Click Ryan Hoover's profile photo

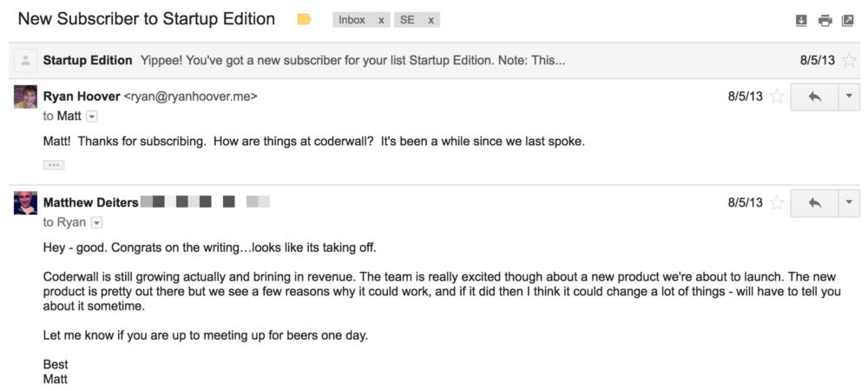pos(25,97)
